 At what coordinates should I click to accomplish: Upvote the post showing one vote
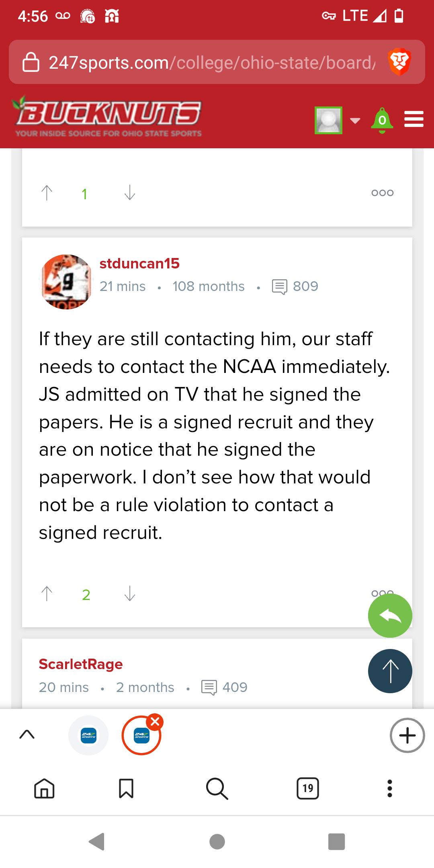tap(47, 193)
